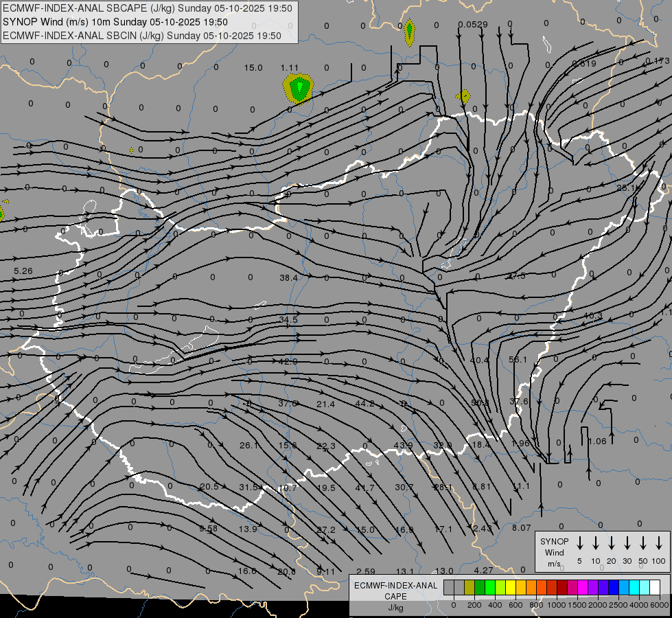Click the map value 19.5

[x=326, y=488]
